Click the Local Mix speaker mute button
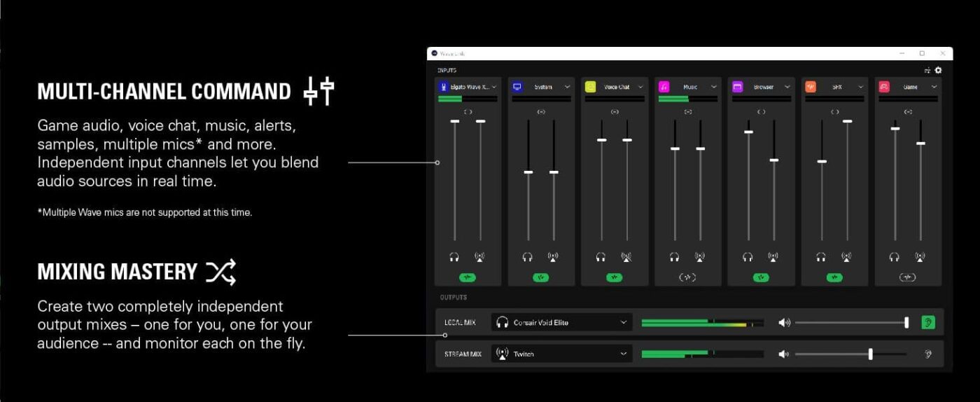 (x=784, y=322)
